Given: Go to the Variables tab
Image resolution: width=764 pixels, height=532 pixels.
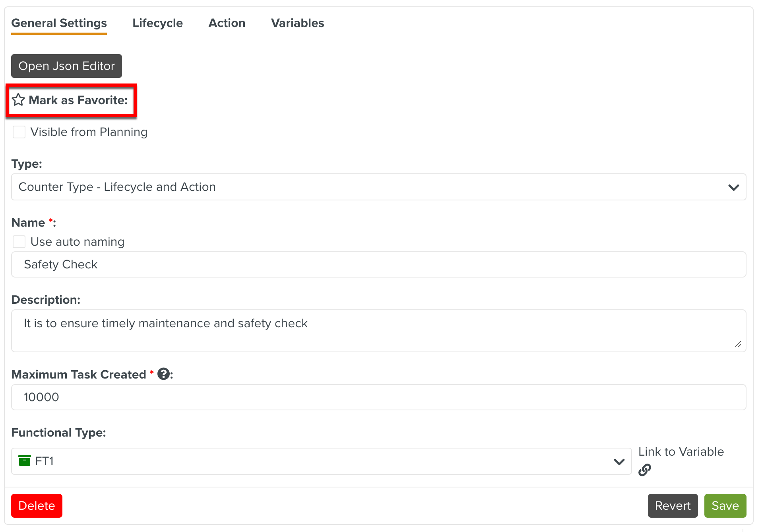Looking at the screenshot, I should (x=297, y=23).
